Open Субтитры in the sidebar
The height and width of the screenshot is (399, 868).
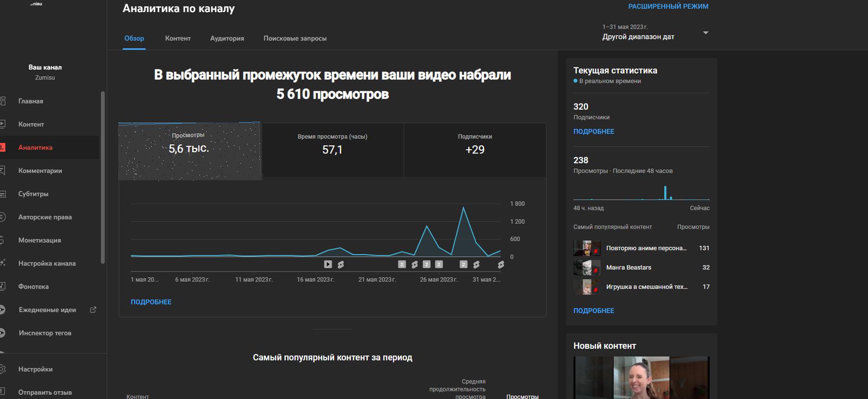48,194
